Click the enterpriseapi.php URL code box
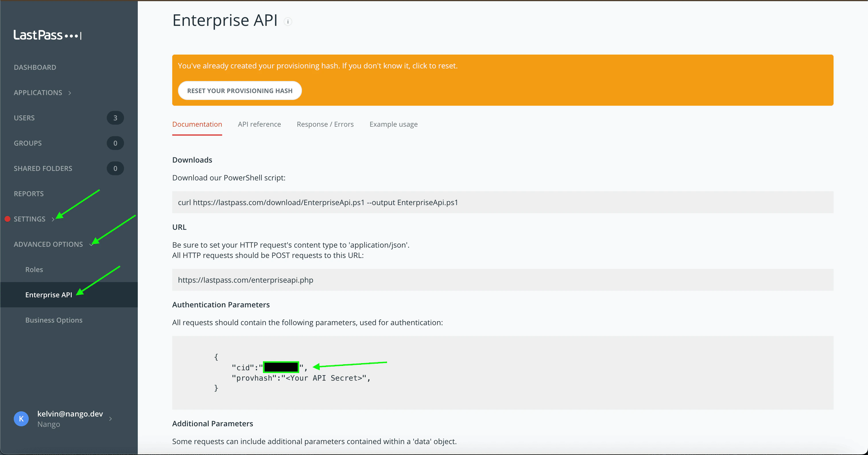The height and width of the screenshot is (455, 868). [x=502, y=279]
